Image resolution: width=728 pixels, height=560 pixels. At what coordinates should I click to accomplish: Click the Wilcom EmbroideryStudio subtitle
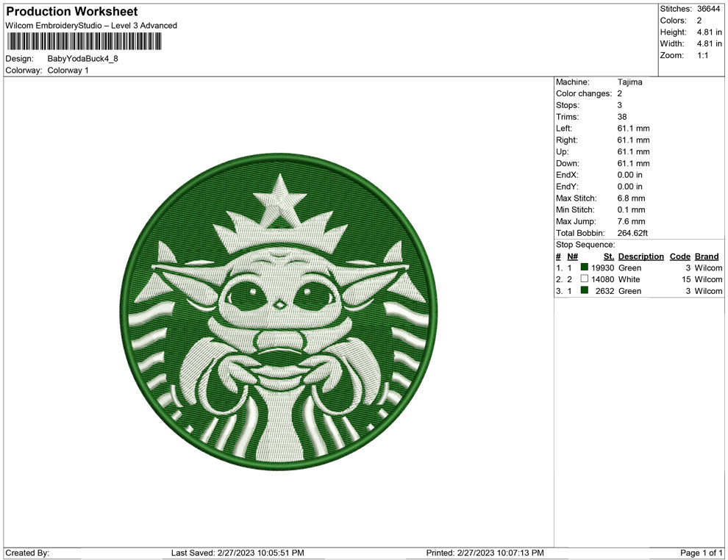pos(91,26)
